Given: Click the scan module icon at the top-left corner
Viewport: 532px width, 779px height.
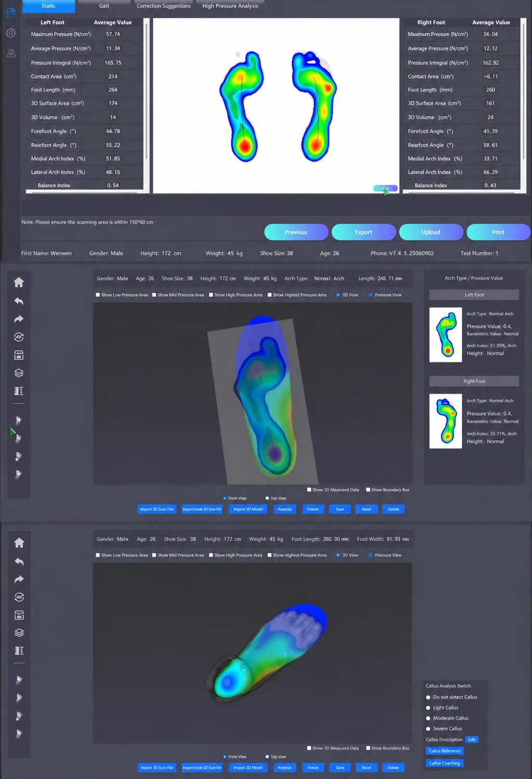Looking at the screenshot, I should 10,12.
